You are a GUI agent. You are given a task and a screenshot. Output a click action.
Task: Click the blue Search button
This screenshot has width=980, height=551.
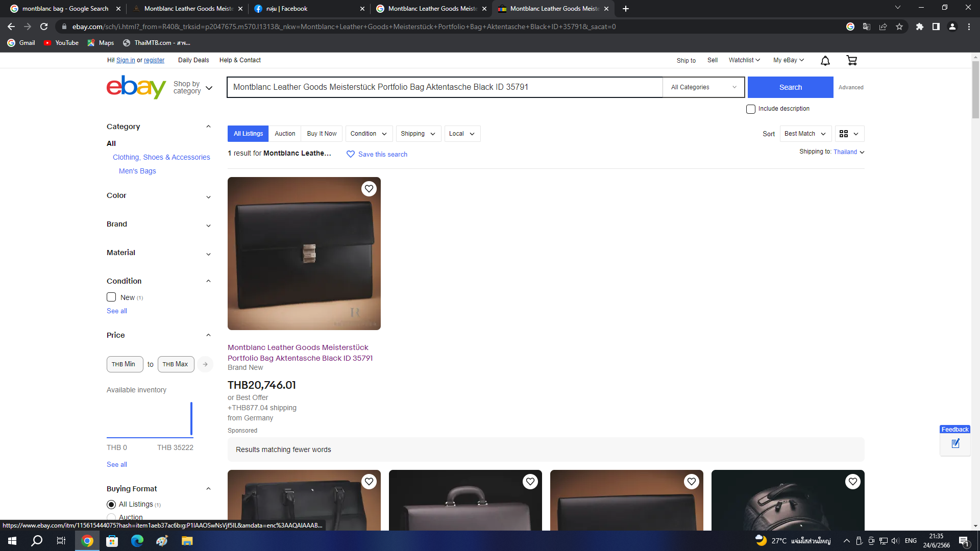[x=790, y=87]
